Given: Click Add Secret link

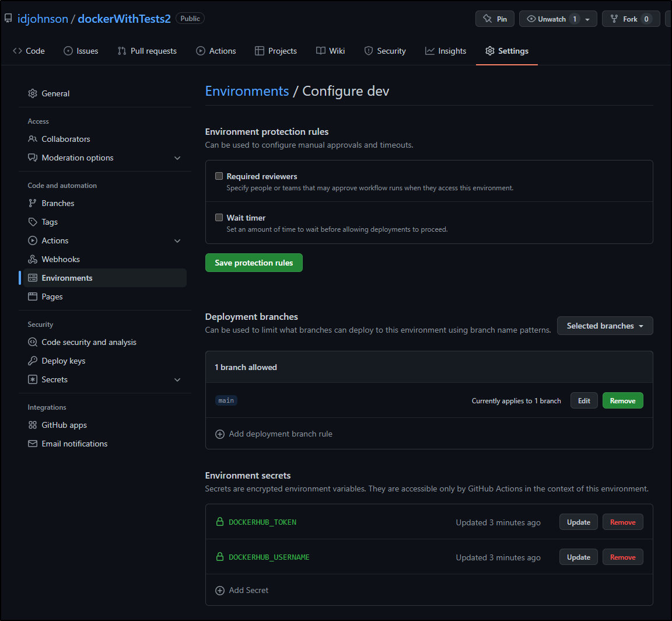Looking at the screenshot, I should (x=242, y=590).
